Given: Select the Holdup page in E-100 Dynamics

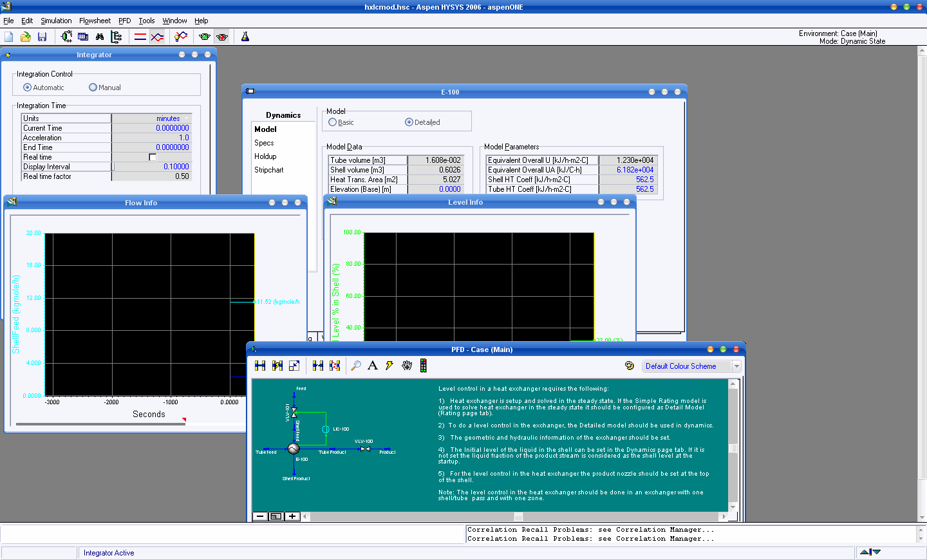Looking at the screenshot, I should (265, 156).
